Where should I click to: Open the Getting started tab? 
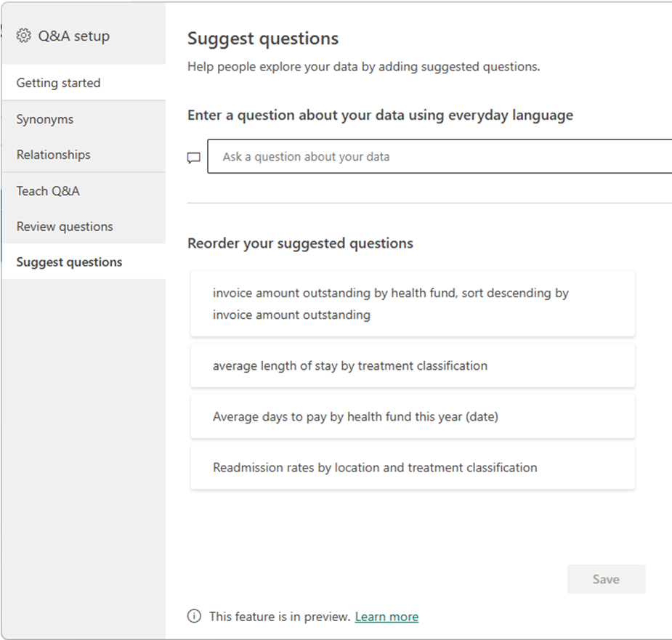[59, 83]
